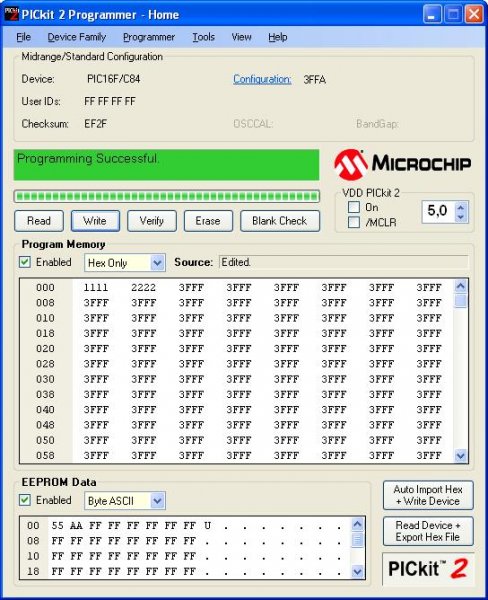Click the program memory address 058

[45, 455]
